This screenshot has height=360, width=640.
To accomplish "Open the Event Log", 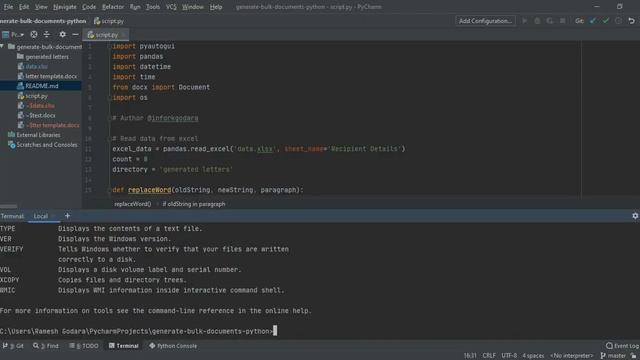I will (622, 346).
